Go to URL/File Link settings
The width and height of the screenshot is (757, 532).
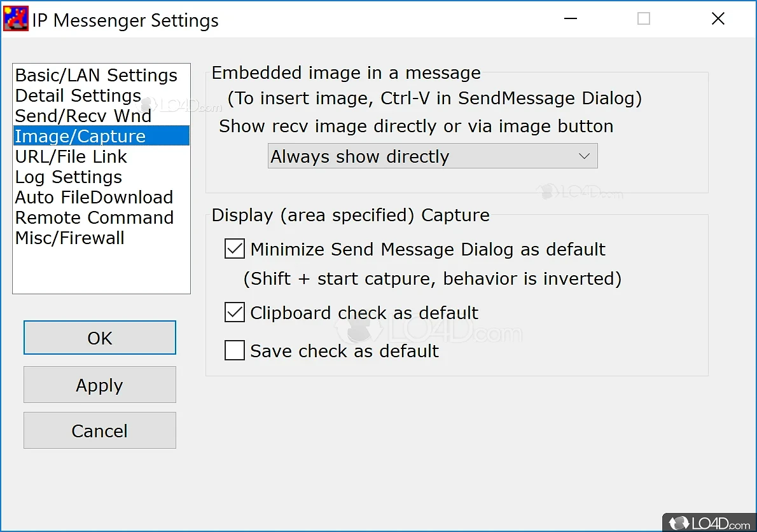71,156
